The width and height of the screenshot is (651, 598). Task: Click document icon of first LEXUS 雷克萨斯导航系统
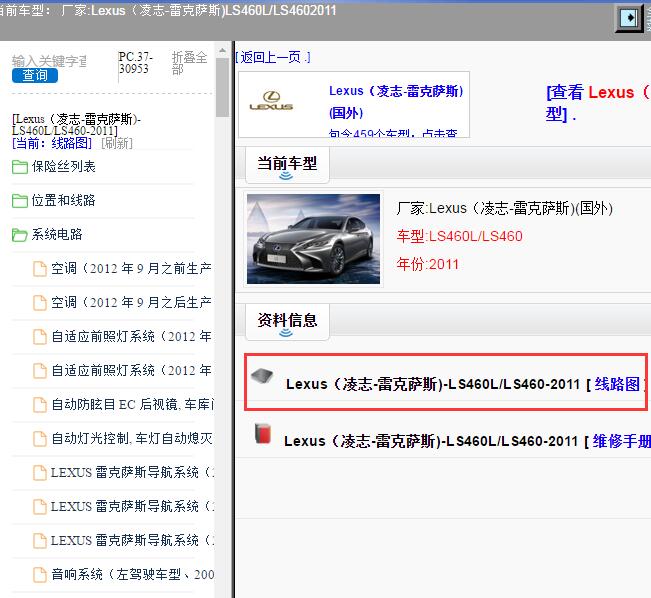[x=39, y=473]
